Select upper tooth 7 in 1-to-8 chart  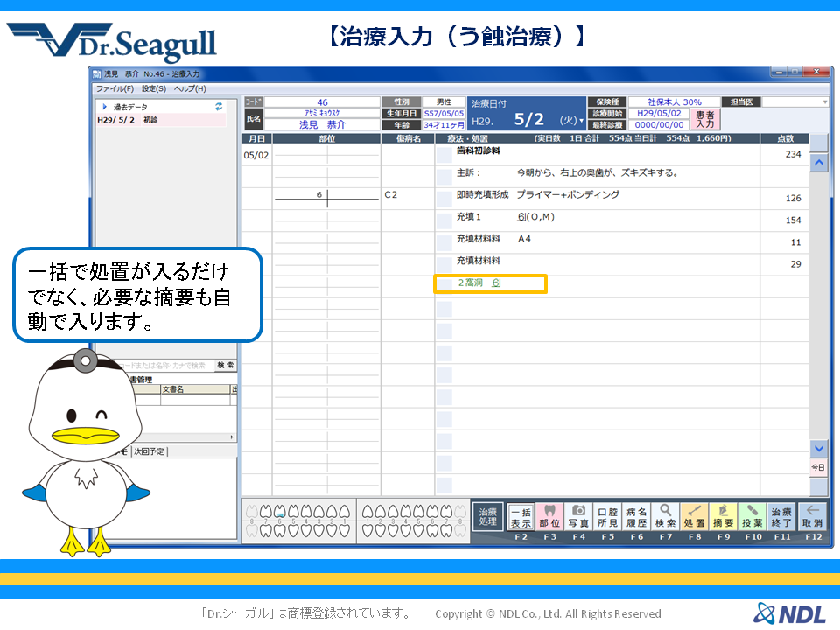(x=446, y=512)
